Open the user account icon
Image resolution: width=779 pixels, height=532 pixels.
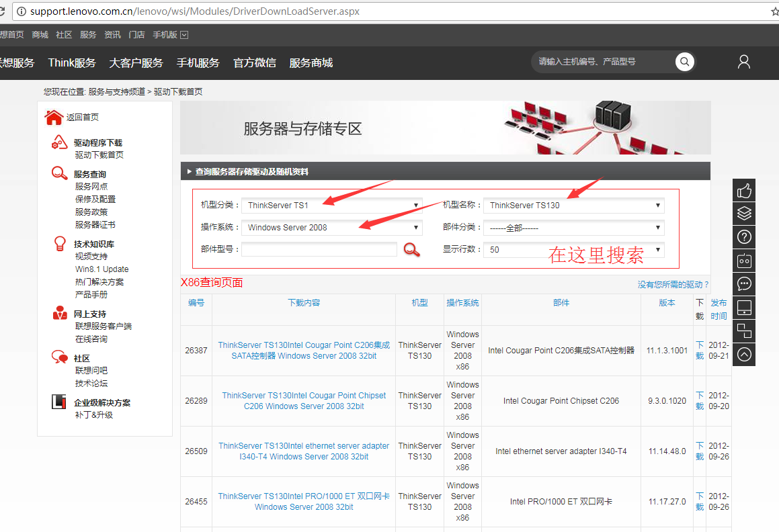point(744,62)
